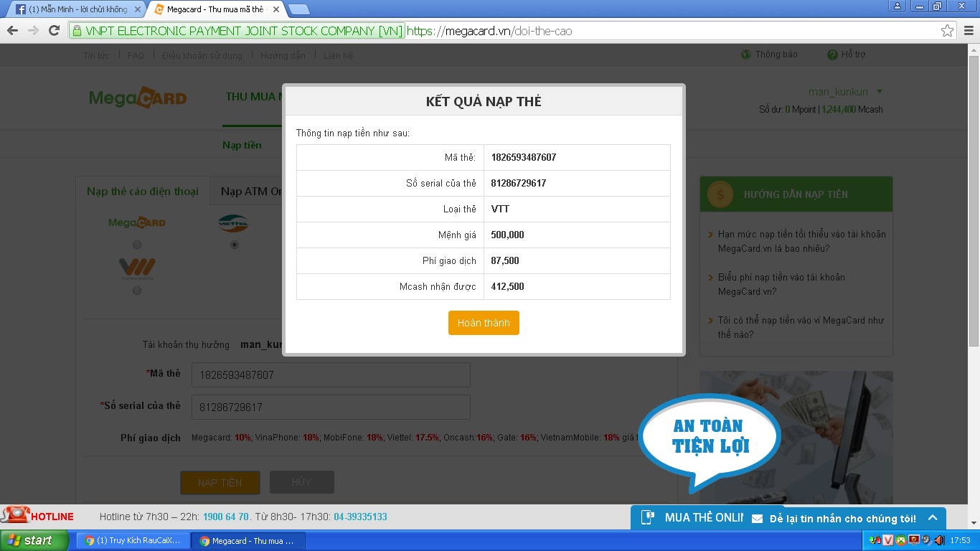Viewport: 980px width, 551px height.
Task: Select the Megacard radio option
Action: click(x=137, y=245)
